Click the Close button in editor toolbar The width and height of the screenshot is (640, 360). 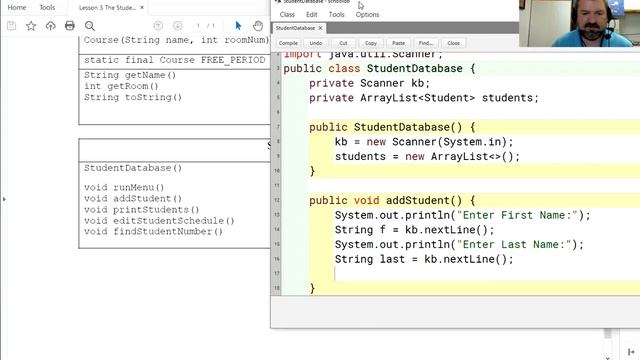[x=453, y=43]
